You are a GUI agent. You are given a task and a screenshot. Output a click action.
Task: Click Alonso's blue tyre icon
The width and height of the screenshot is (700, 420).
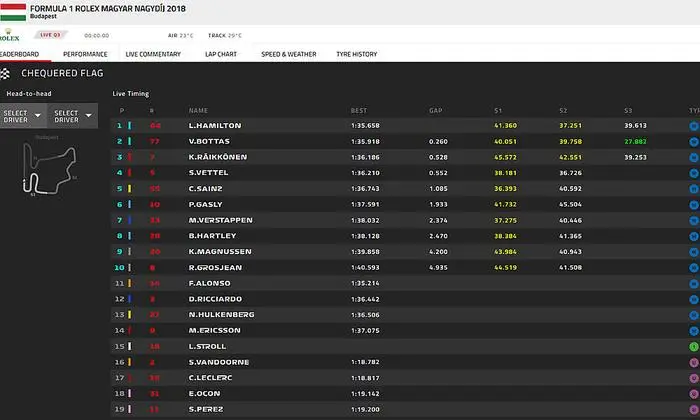(x=694, y=282)
